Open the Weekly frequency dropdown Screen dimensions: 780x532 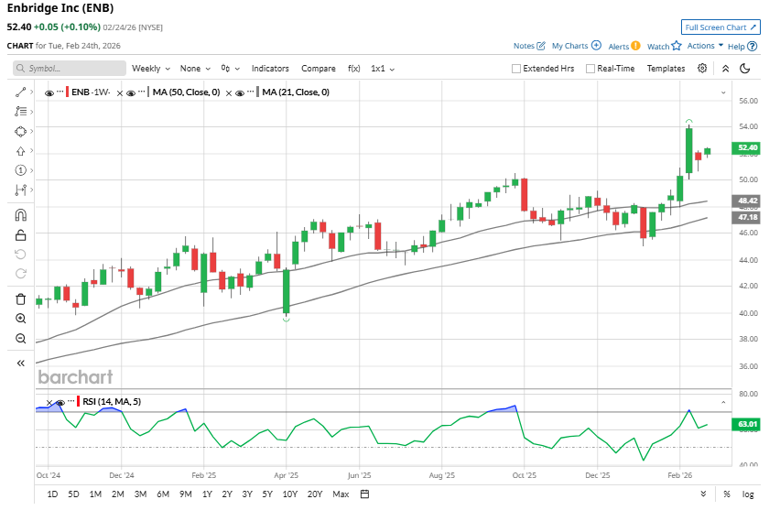[150, 68]
